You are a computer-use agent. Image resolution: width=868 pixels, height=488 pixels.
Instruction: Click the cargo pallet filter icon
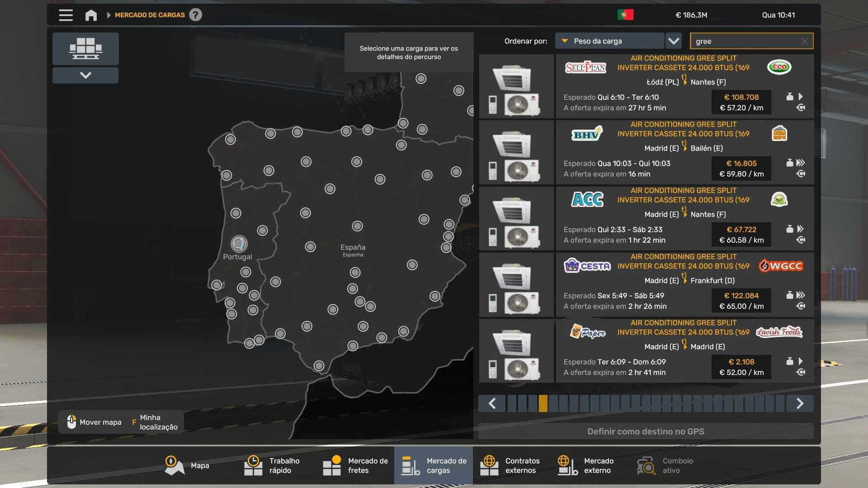[85, 48]
